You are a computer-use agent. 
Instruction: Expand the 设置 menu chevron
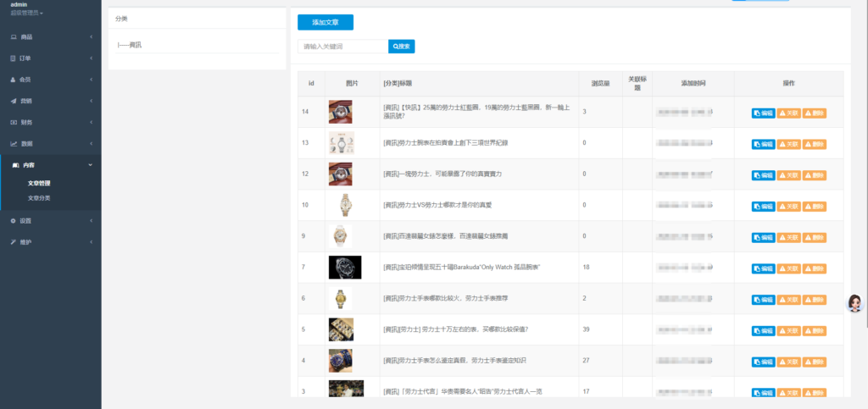click(x=91, y=220)
